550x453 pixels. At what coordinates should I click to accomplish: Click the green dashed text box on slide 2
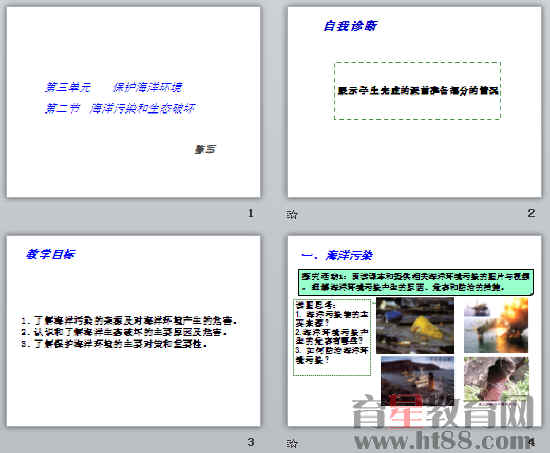pos(417,91)
